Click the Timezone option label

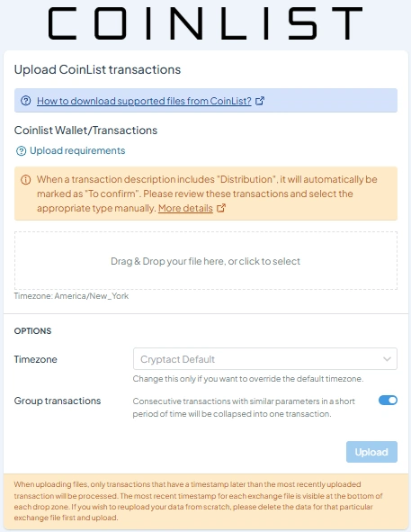(36, 359)
